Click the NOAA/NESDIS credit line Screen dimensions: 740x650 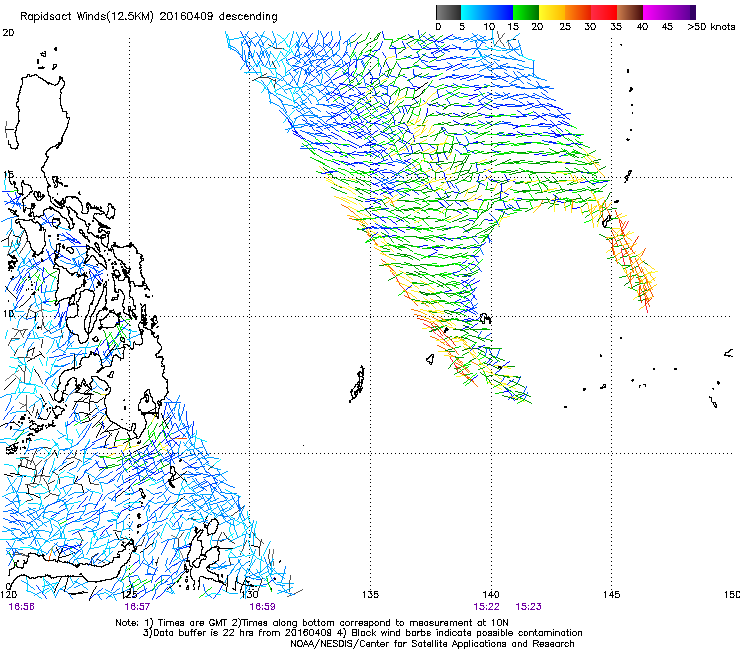tap(432, 644)
